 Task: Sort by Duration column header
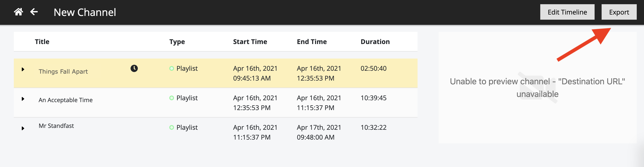[375, 41]
